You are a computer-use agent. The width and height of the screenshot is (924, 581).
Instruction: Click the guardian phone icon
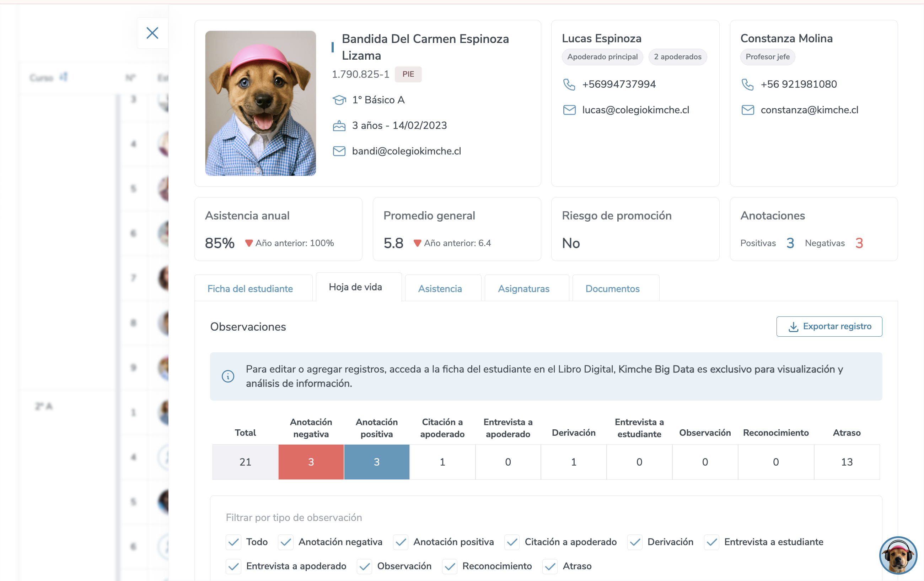point(569,85)
